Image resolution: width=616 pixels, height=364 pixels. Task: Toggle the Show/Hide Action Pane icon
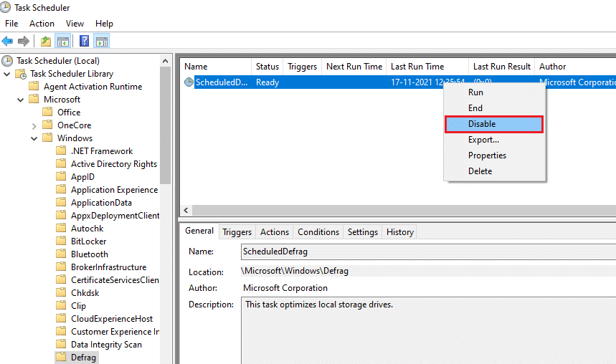tap(102, 41)
